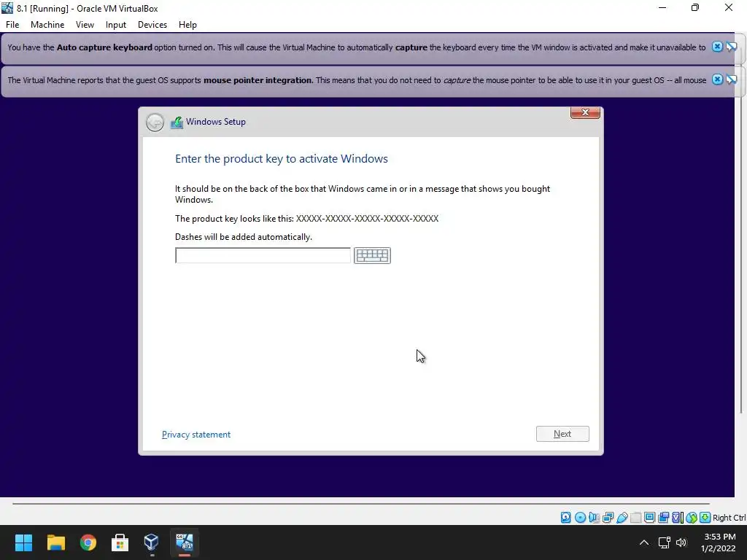Open VirtualBox Manager from the taskbar

point(152,542)
